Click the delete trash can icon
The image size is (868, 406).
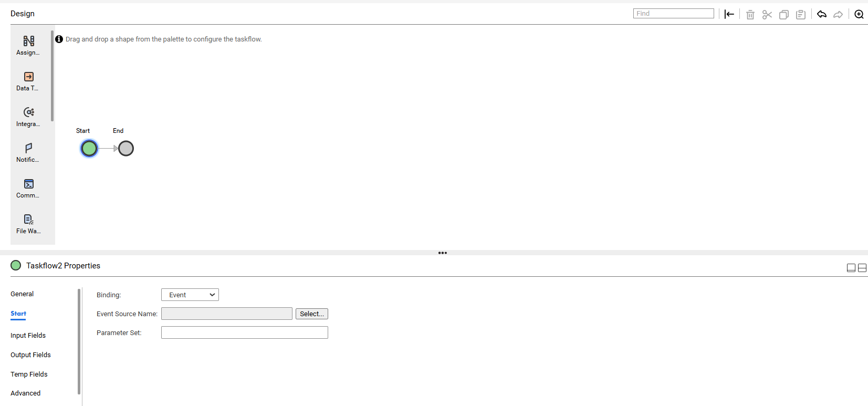(750, 15)
